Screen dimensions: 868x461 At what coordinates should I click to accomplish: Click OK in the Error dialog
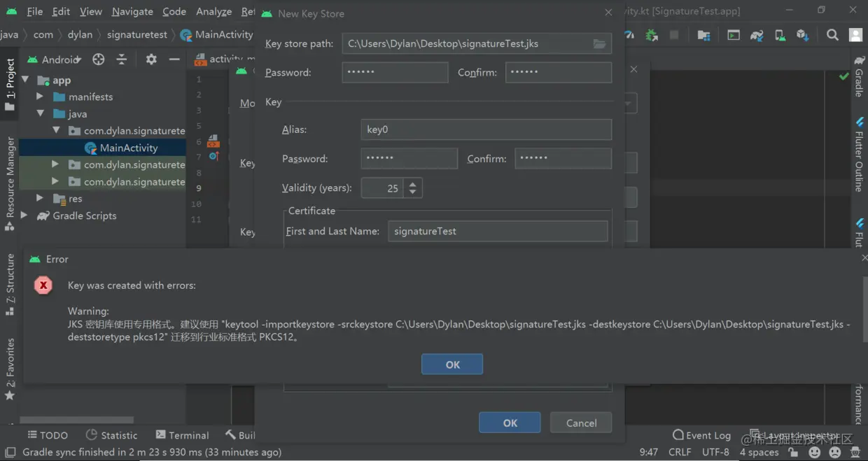(452, 364)
